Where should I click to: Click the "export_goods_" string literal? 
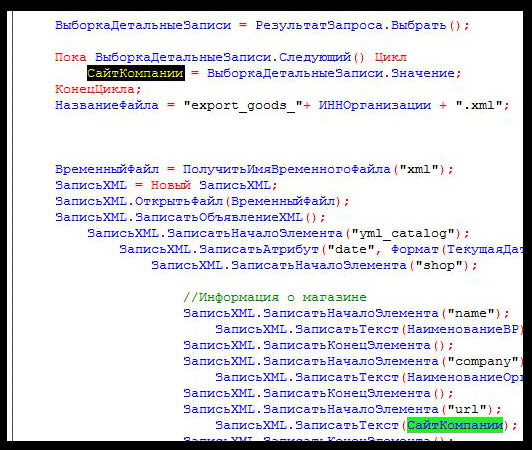click(x=243, y=106)
